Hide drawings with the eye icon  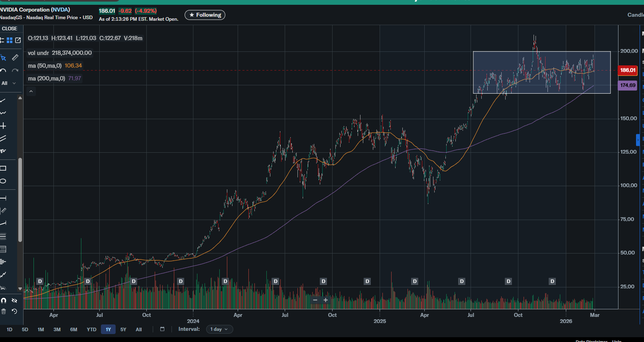(x=15, y=301)
